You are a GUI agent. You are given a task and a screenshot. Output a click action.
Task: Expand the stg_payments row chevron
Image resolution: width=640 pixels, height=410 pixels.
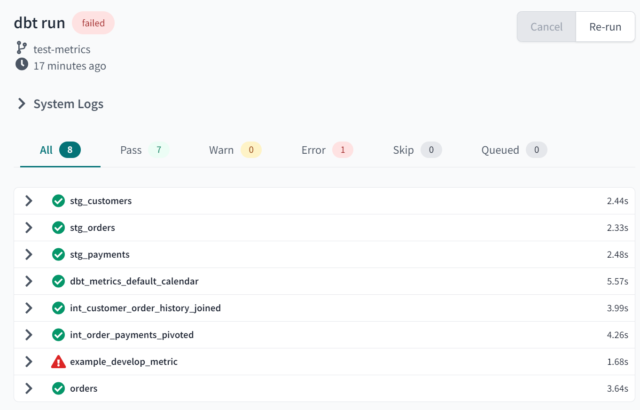(29, 255)
